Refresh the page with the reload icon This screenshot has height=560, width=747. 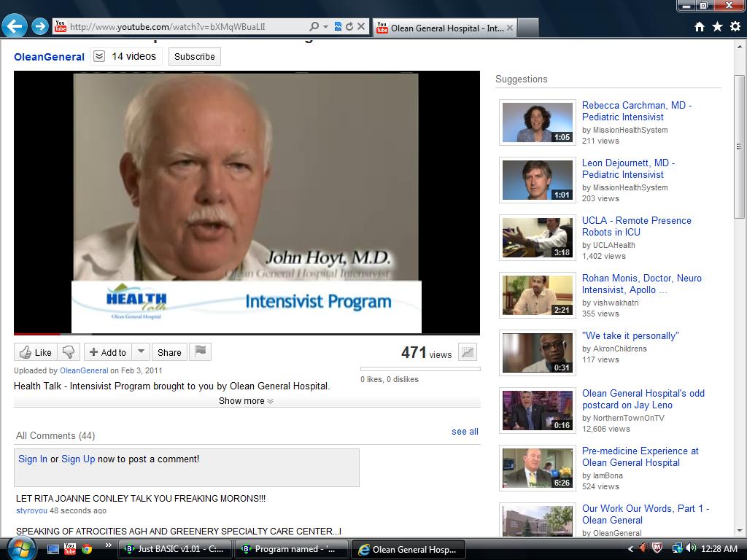pyautogui.click(x=349, y=27)
